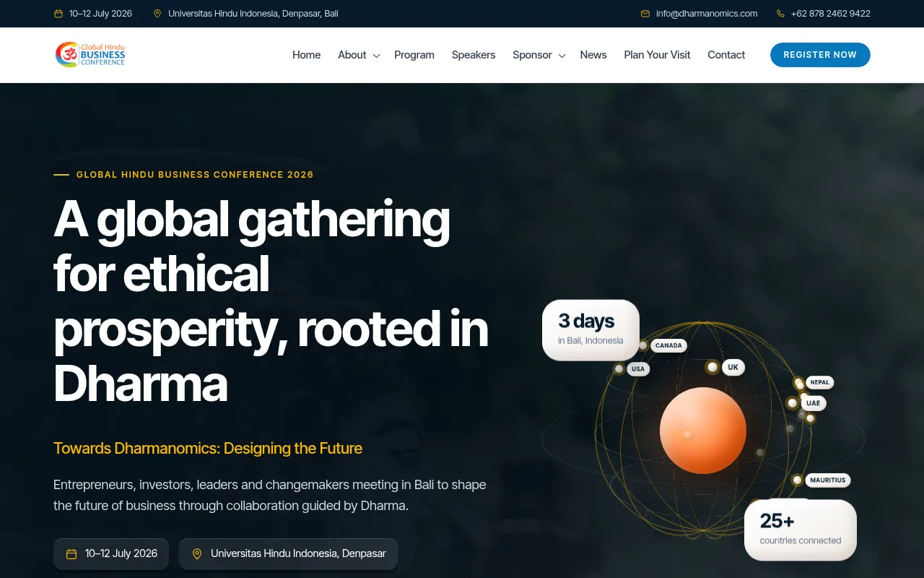
Task: Click the top bar venue text Universitas Hindu Indonesia
Action: point(253,14)
